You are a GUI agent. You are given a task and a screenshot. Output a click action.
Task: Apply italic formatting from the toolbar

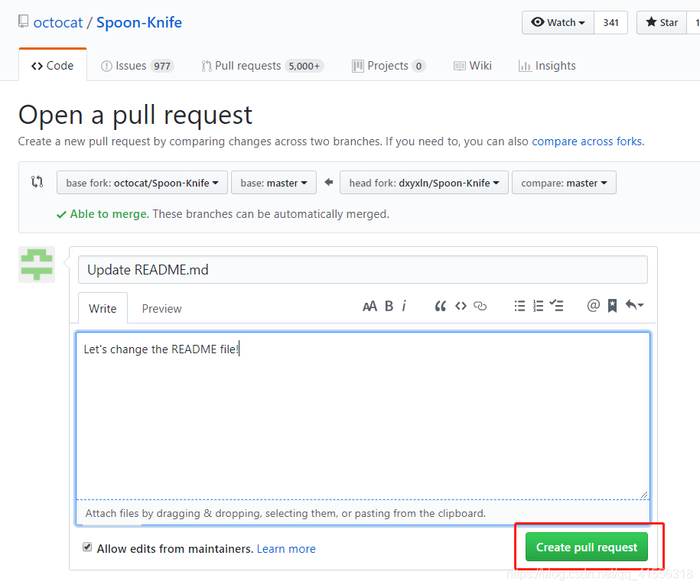click(404, 306)
